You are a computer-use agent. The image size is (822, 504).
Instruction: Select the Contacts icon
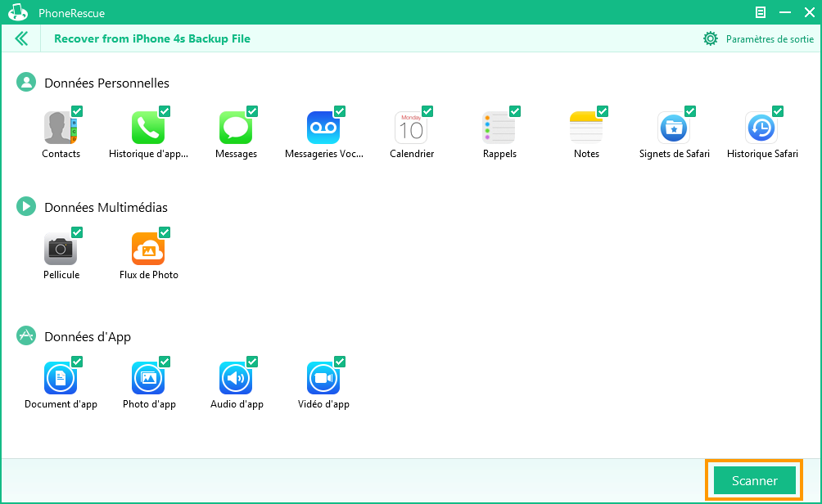(61, 128)
